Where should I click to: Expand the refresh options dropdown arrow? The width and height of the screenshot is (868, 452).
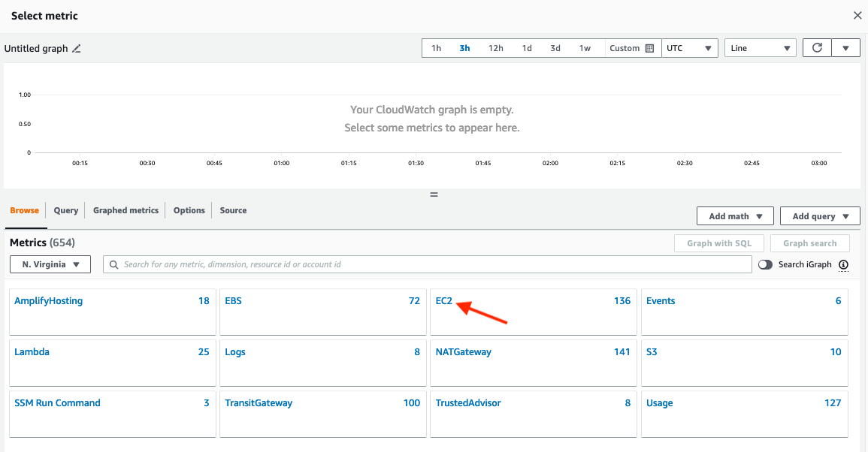pyautogui.click(x=846, y=47)
